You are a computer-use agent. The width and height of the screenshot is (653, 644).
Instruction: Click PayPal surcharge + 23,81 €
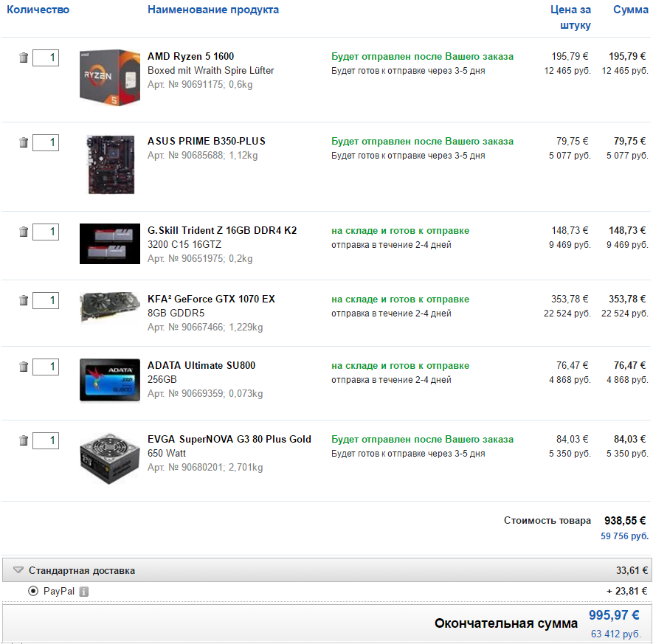(x=626, y=591)
